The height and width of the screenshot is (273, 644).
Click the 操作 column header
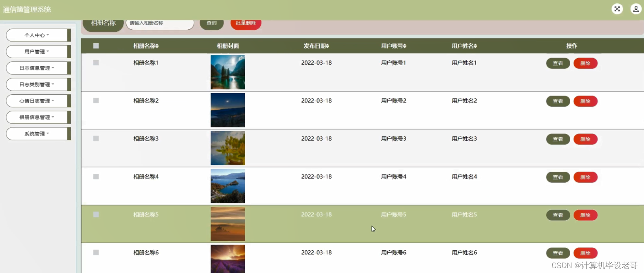point(571,46)
